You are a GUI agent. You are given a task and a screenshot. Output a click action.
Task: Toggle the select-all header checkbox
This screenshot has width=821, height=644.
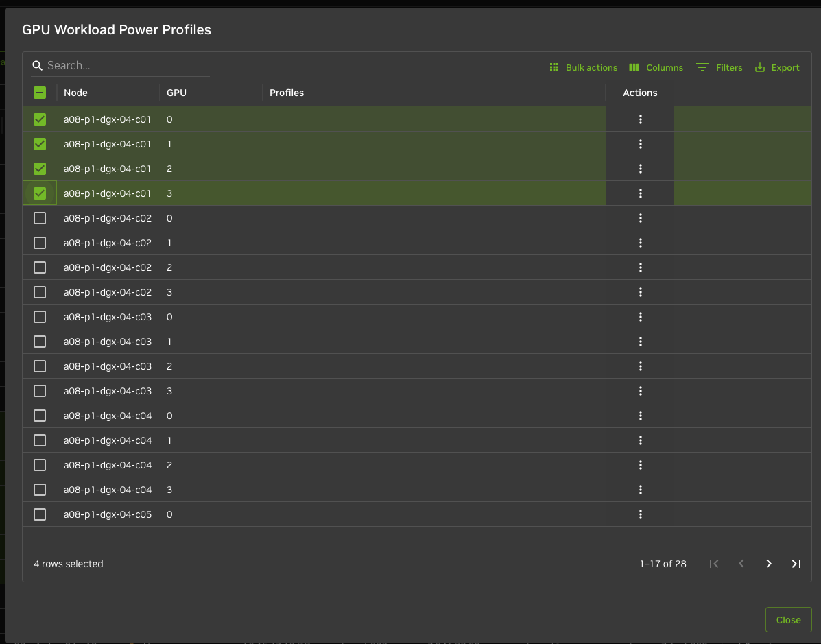pyautogui.click(x=40, y=93)
